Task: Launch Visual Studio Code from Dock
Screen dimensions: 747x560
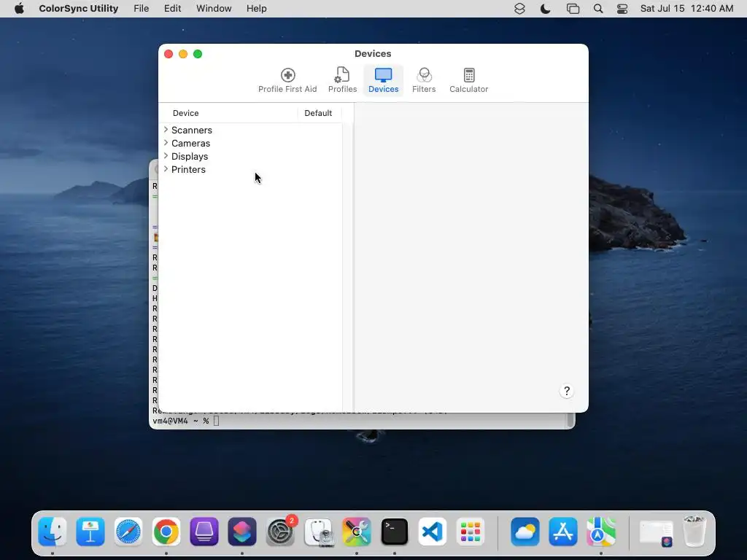Action: pos(433,532)
